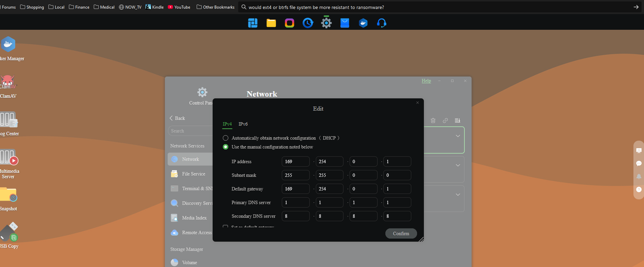Go Back in Control Panel sidebar
The width and height of the screenshot is (644, 267).
tap(177, 118)
